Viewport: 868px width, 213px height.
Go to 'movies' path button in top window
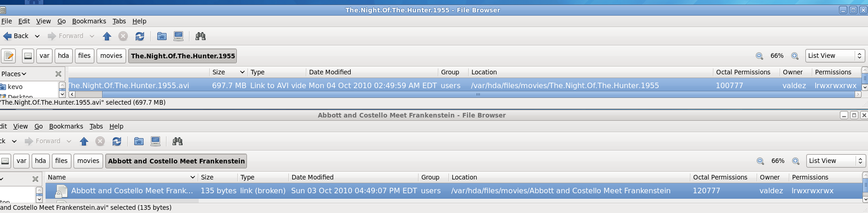(x=111, y=56)
